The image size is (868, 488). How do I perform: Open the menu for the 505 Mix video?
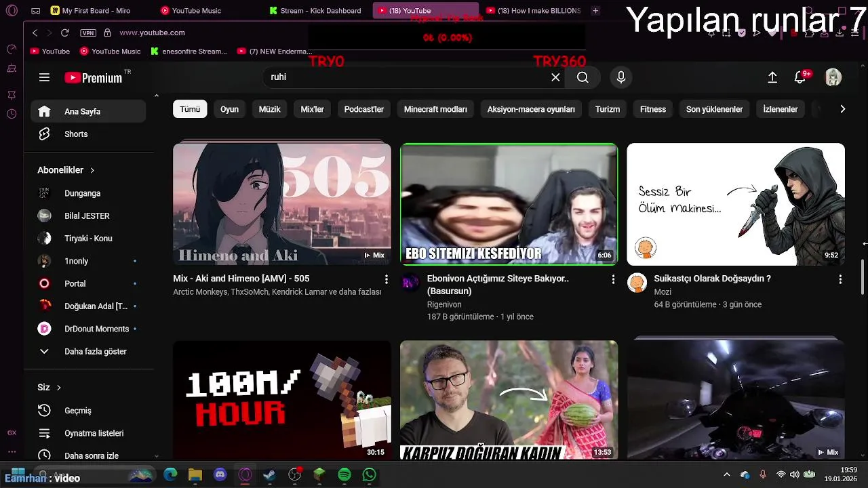coord(386,279)
